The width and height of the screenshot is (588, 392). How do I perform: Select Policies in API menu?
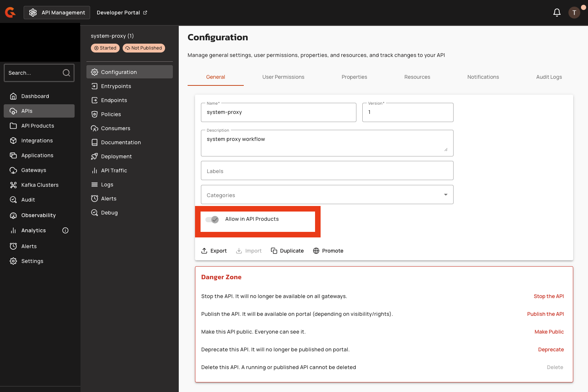111,114
